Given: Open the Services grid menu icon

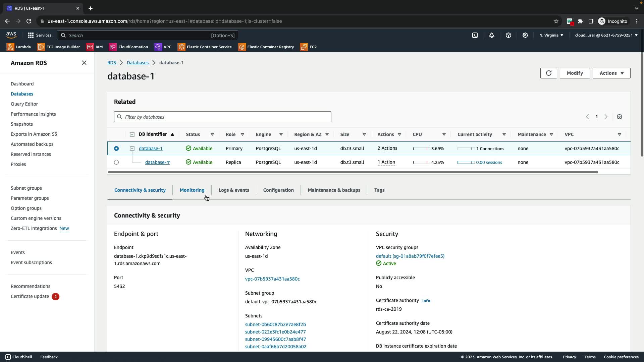Looking at the screenshot, I should [31, 35].
